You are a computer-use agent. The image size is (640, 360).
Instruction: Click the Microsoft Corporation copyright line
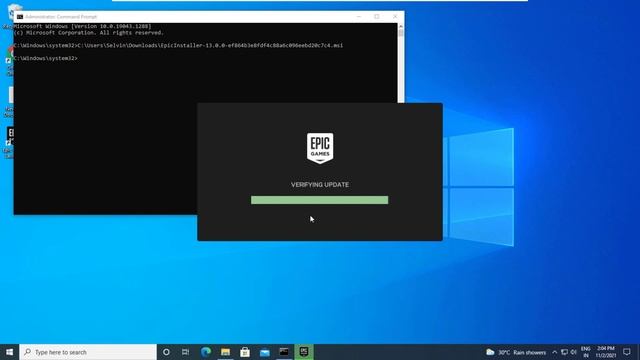pyautogui.click(x=89, y=33)
